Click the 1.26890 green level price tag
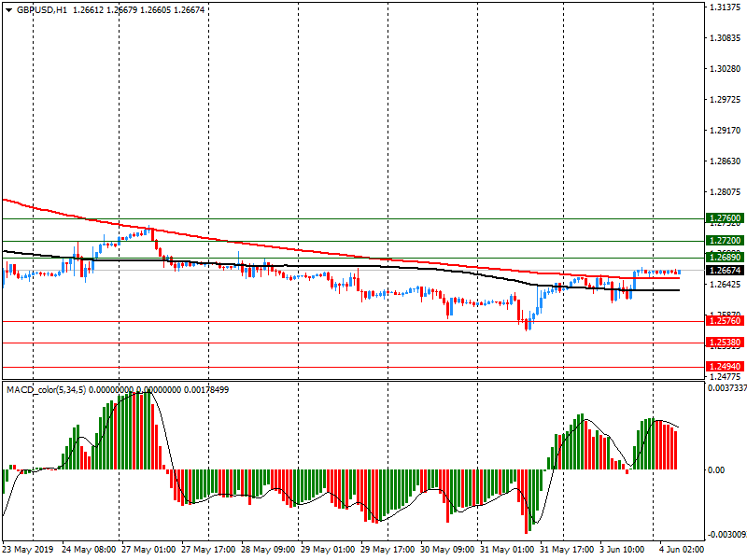This screenshot has height=560, width=747. [725, 257]
